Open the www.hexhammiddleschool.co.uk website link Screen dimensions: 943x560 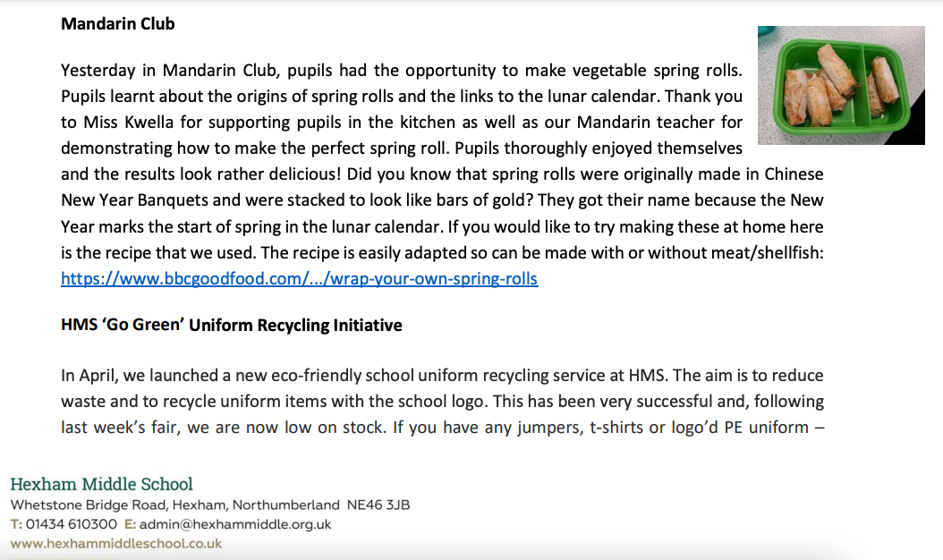pyautogui.click(x=115, y=543)
